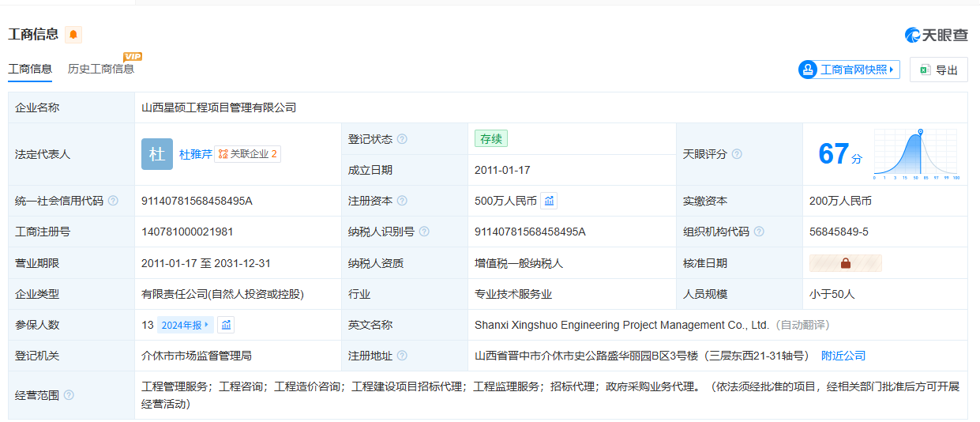Viewport: 980px width, 422px height.
Task: Click the 天眼评分 score distribution chart
Action: tap(916, 154)
